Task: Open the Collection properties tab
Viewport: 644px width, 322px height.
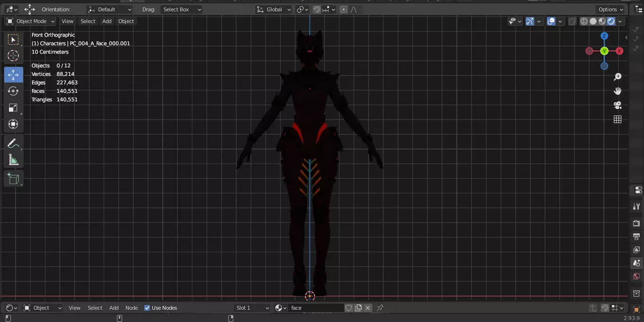Action: click(636, 294)
